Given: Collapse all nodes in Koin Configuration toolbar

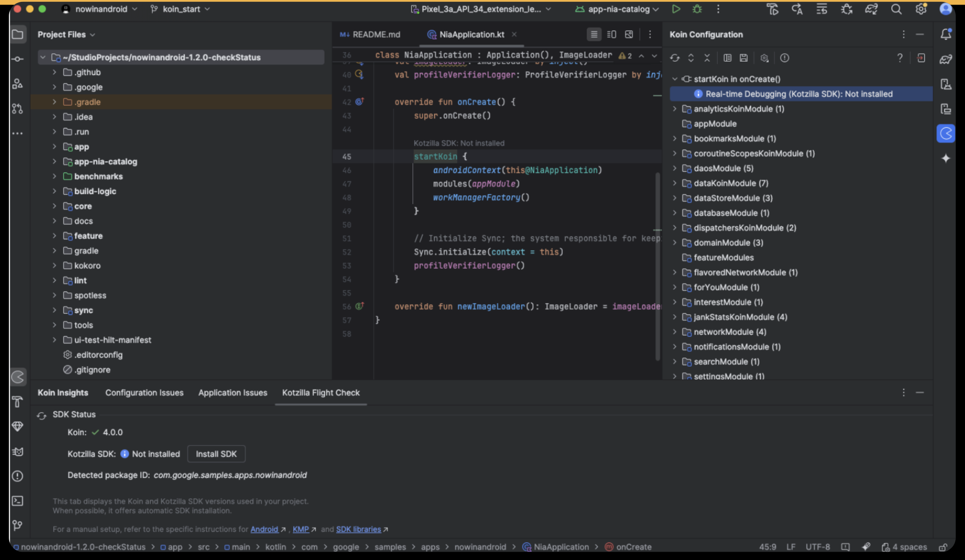Looking at the screenshot, I should pos(707,58).
